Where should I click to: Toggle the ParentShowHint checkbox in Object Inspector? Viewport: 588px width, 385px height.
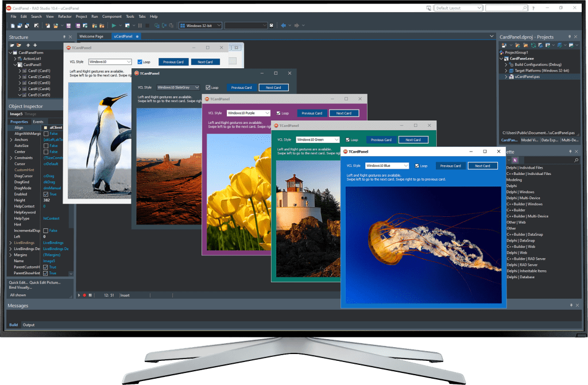click(45, 273)
